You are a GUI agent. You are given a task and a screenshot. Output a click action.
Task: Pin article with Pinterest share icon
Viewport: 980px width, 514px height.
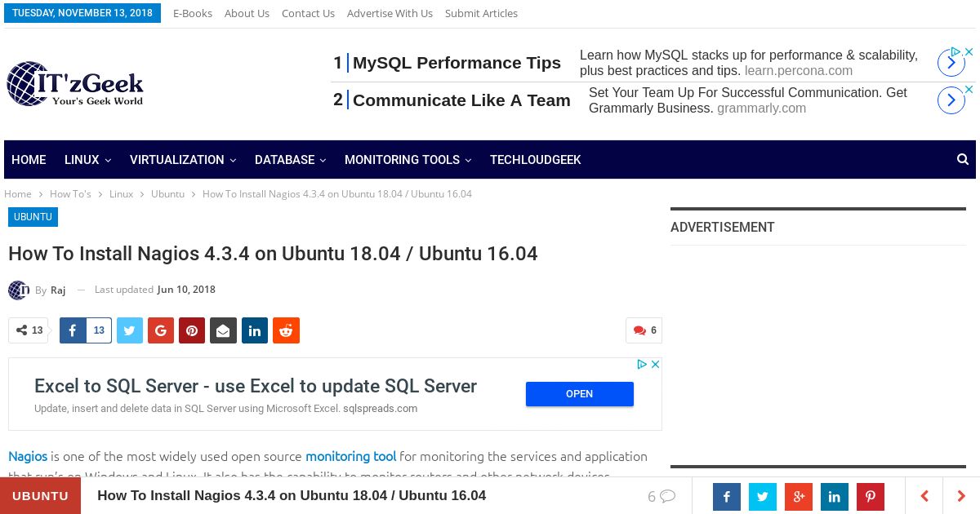coord(192,330)
